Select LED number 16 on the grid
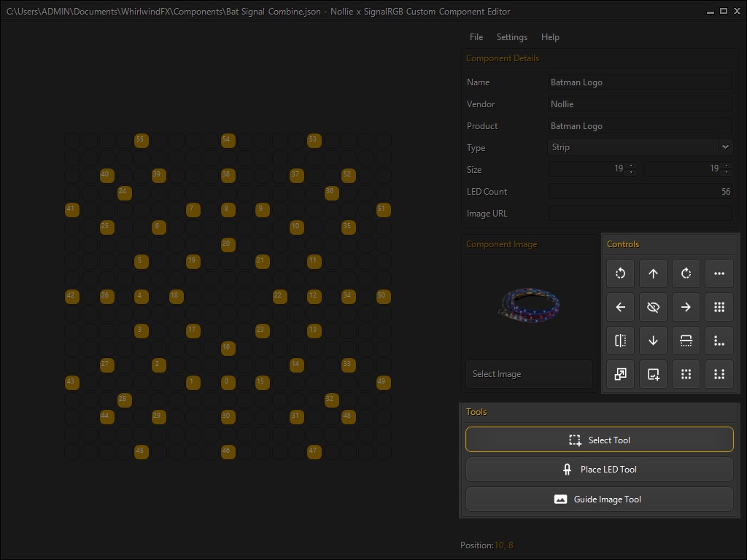Image resolution: width=747 pixels, height=560 pixels. click(228, 348)
